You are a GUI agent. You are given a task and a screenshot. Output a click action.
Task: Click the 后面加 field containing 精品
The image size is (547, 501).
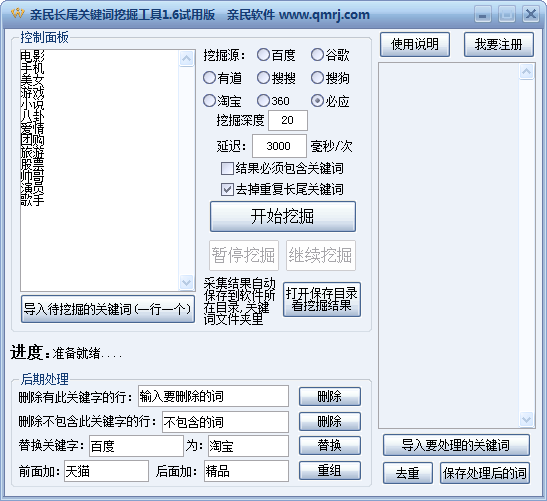(246, 471)
